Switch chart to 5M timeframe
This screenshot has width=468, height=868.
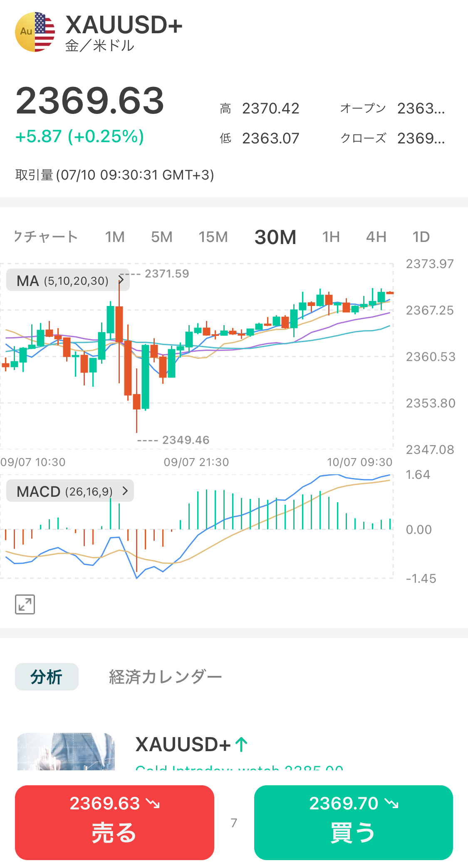(161, 237)
